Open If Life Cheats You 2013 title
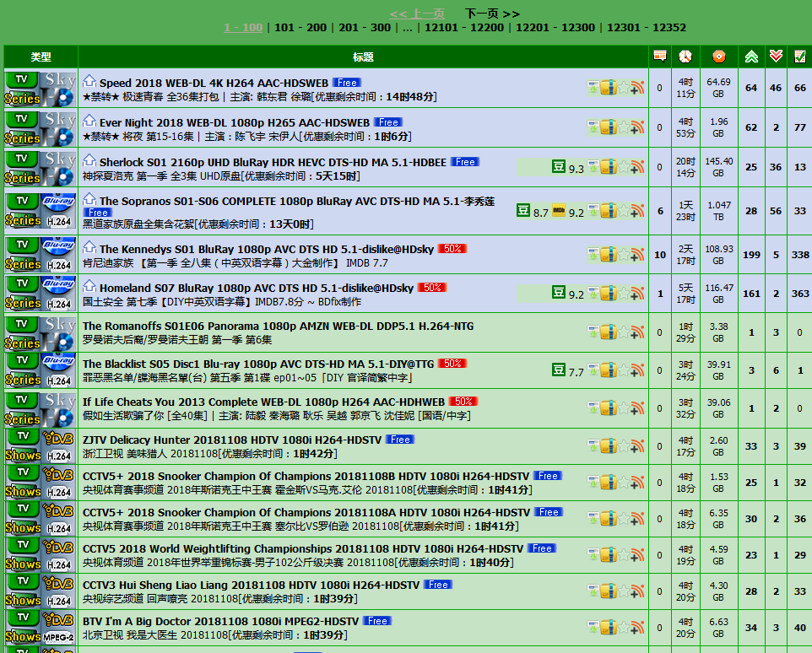This screenshot has height=653, width=812. 263,402
